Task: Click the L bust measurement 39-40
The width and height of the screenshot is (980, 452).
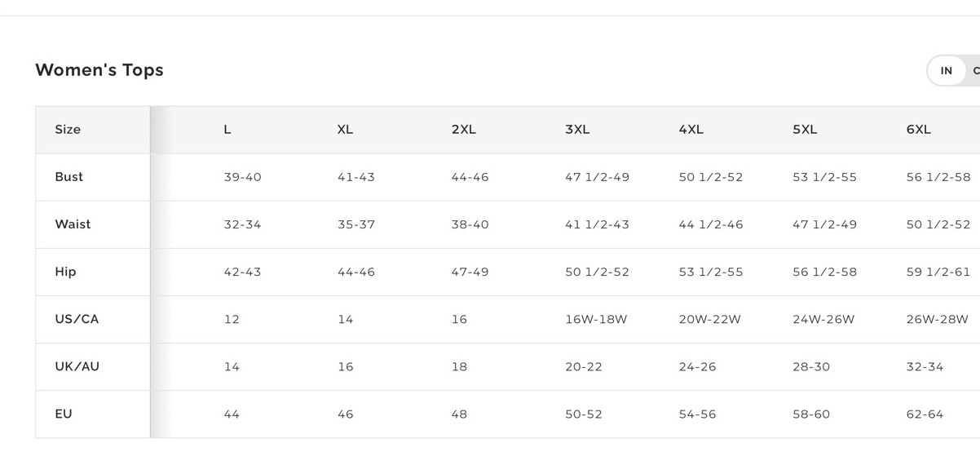Action: point(242,177)
